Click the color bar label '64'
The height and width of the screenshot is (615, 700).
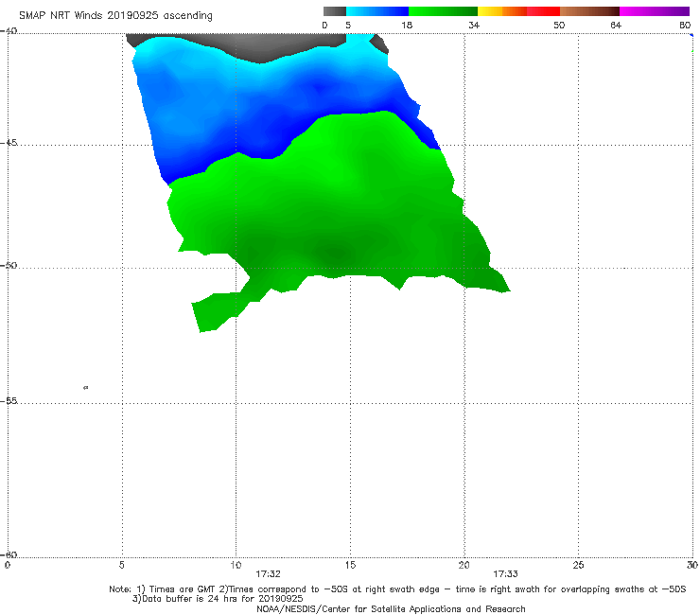(x=616, y=25)
